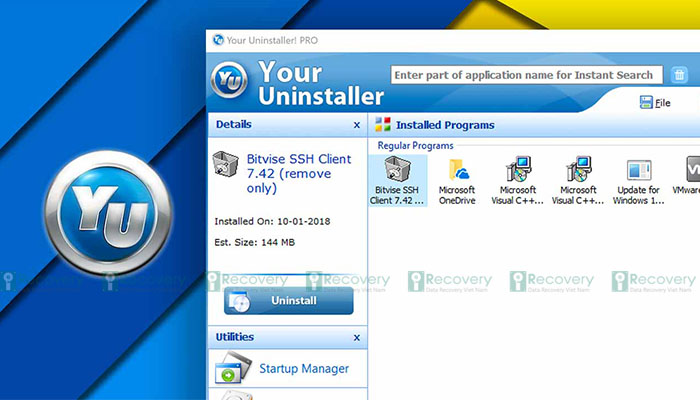700x400 pixels.
Task: Select Bitvise SSH Client 7.42 program icon
Action: click(x=397, y=181)
